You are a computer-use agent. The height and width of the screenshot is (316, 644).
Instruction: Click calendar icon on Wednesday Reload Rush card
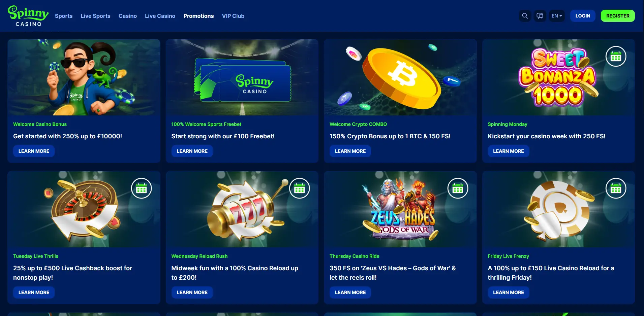299,188
